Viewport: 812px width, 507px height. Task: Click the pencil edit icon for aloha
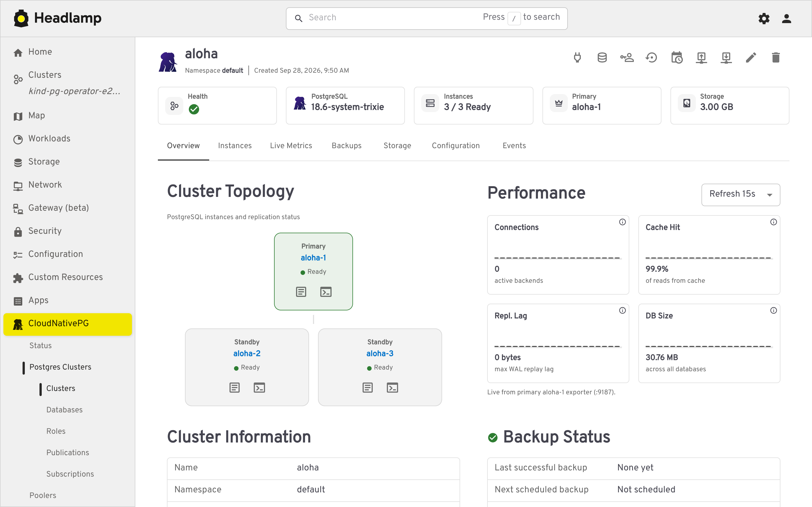click(x=751, y=58)
